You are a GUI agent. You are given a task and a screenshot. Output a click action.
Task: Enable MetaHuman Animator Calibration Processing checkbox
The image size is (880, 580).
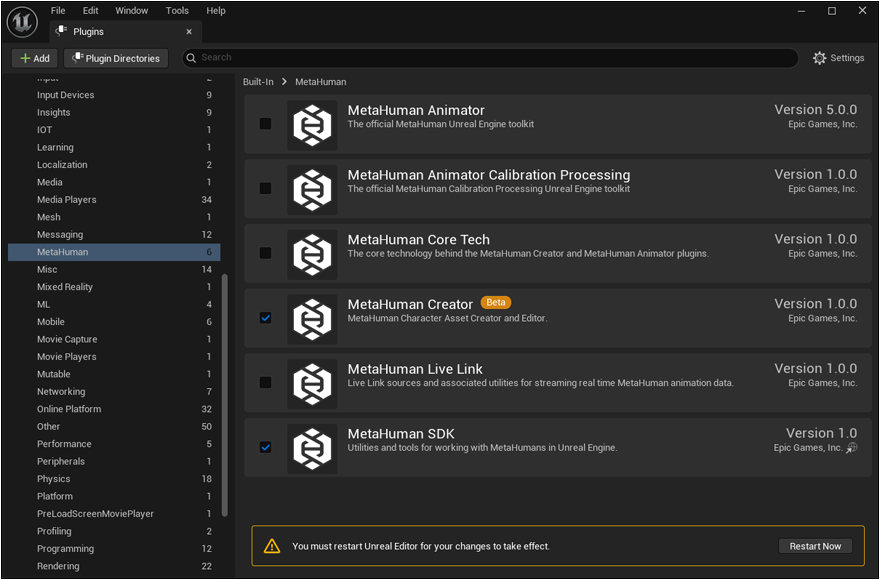(265, 188)
